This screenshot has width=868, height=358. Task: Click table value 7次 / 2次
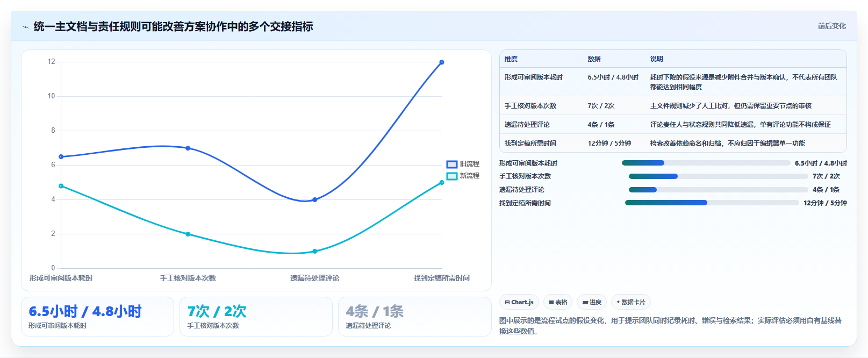(601, 106)
